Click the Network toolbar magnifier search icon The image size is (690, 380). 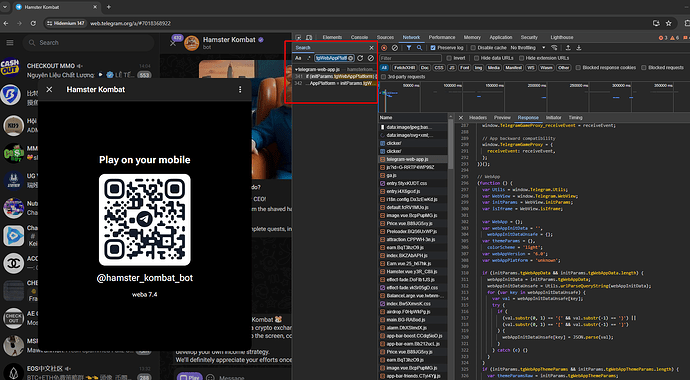(419, 48)
